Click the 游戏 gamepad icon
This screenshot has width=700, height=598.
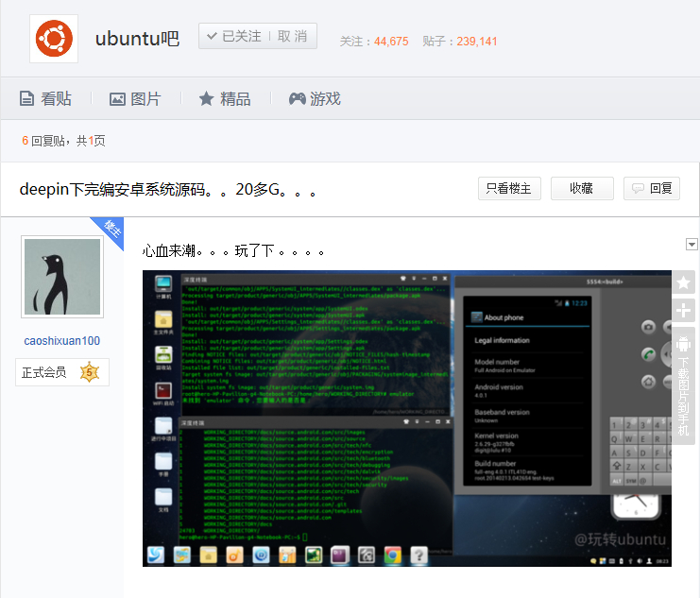[x=298, y=98]
